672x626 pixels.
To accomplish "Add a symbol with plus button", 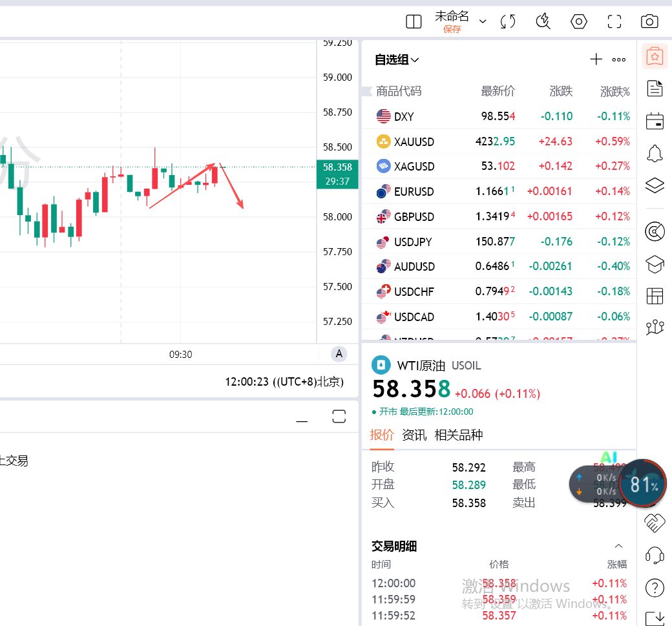I will tap(596, 59).
